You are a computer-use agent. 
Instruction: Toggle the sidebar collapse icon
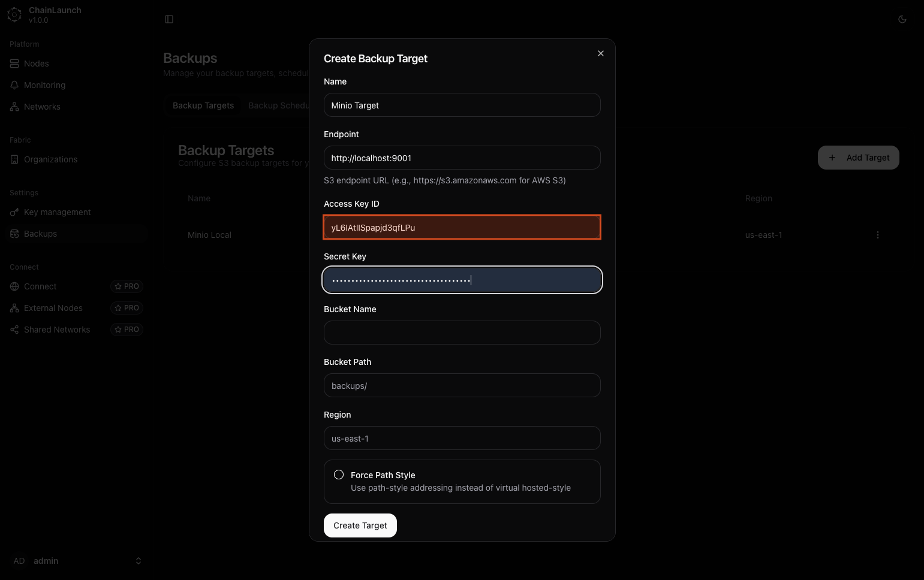point(169,19)
